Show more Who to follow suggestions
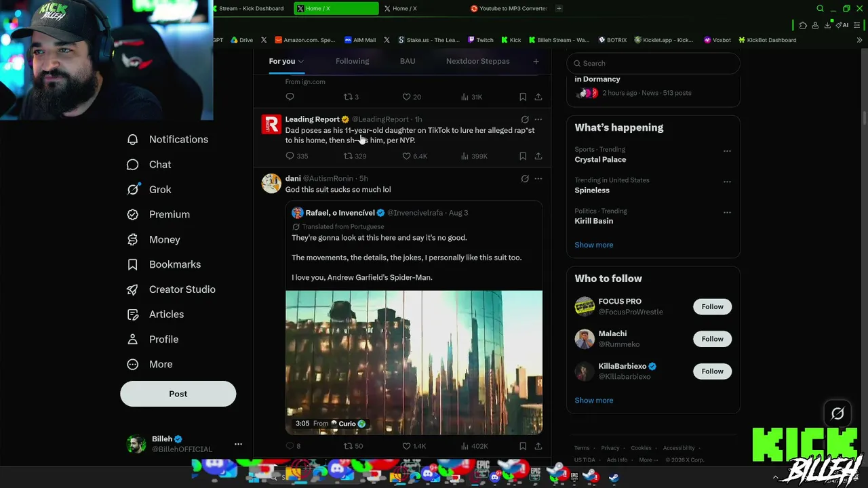868x488 pixels. pyautogui.click(x=594, y=400)
